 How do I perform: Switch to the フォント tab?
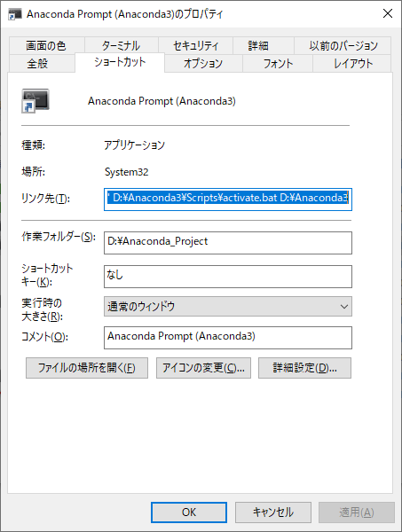point(278,64)
